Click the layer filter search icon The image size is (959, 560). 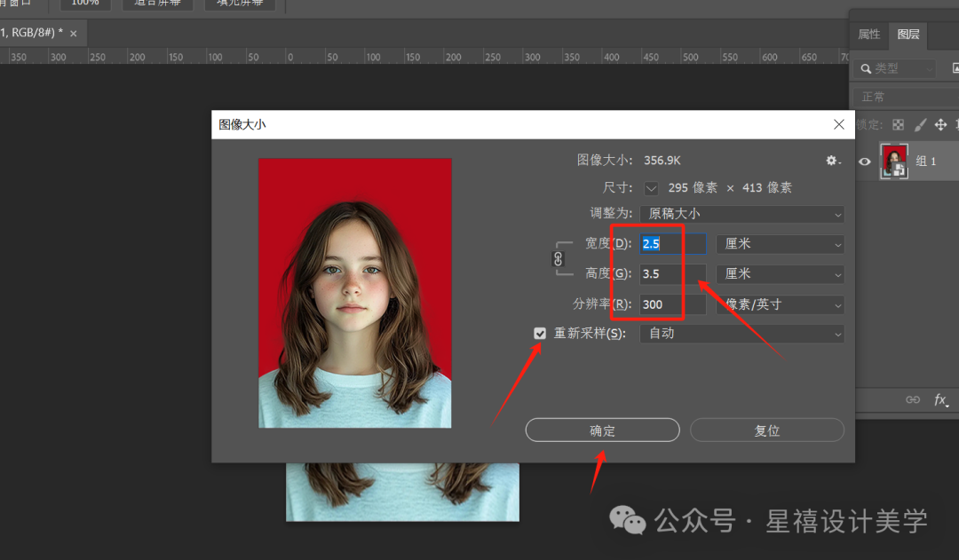[866, 68]
